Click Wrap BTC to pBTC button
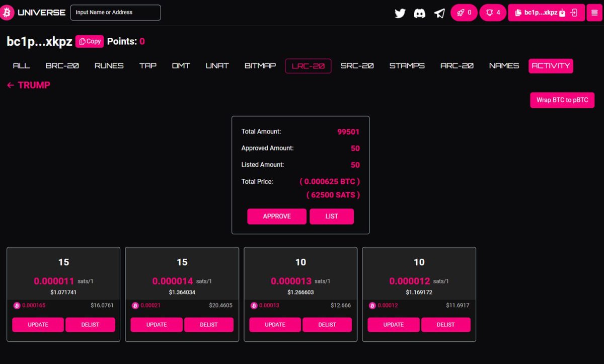 [562, 100]
